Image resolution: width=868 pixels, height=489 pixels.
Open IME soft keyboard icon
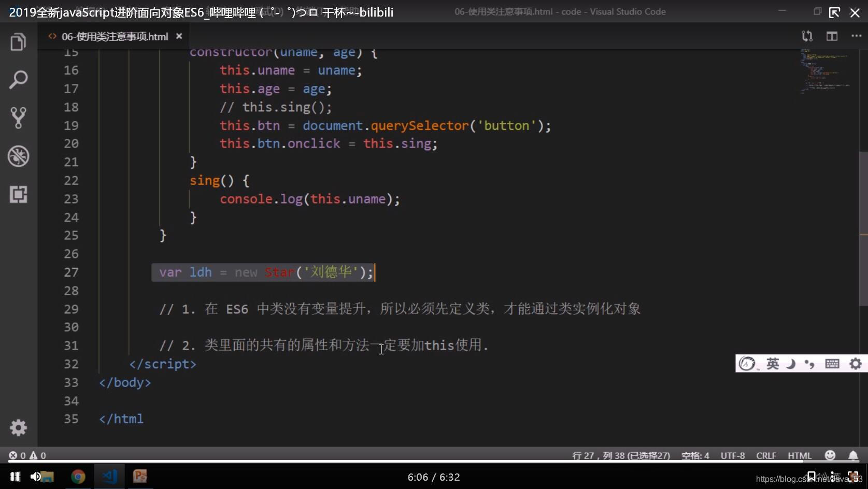pos(832,364)
